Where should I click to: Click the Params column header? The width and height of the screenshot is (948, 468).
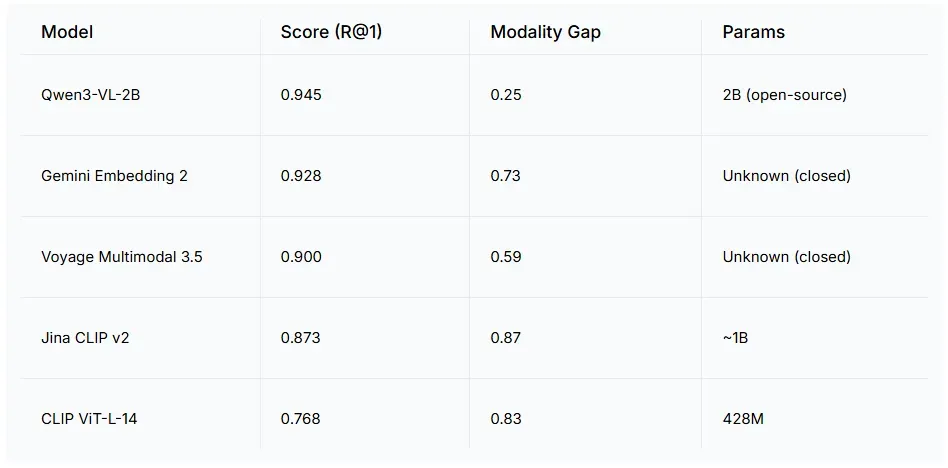click(753, 32)
